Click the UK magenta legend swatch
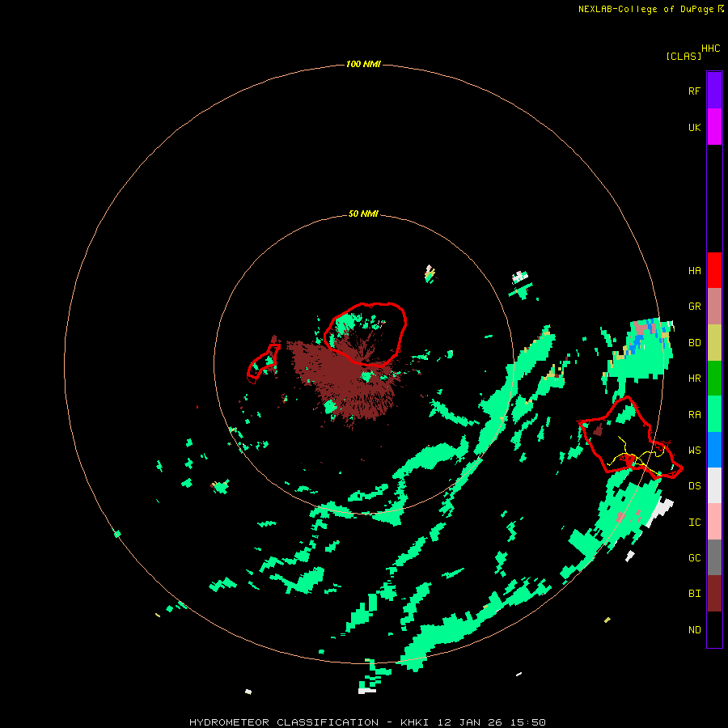 coord(714,127)
